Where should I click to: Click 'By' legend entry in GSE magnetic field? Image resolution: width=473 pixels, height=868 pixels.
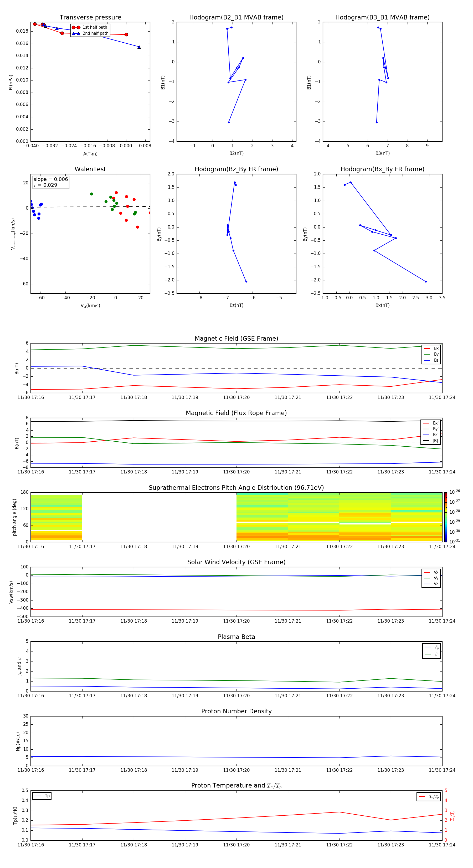[431, 355]
